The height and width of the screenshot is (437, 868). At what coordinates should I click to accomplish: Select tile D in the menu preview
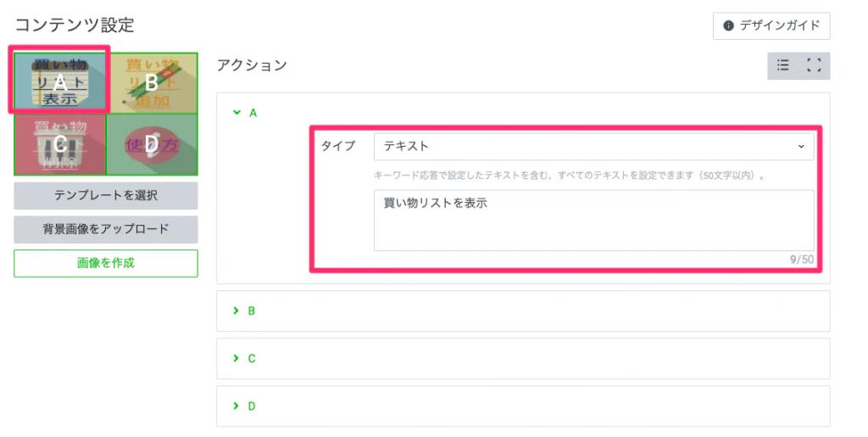[152, 143]
